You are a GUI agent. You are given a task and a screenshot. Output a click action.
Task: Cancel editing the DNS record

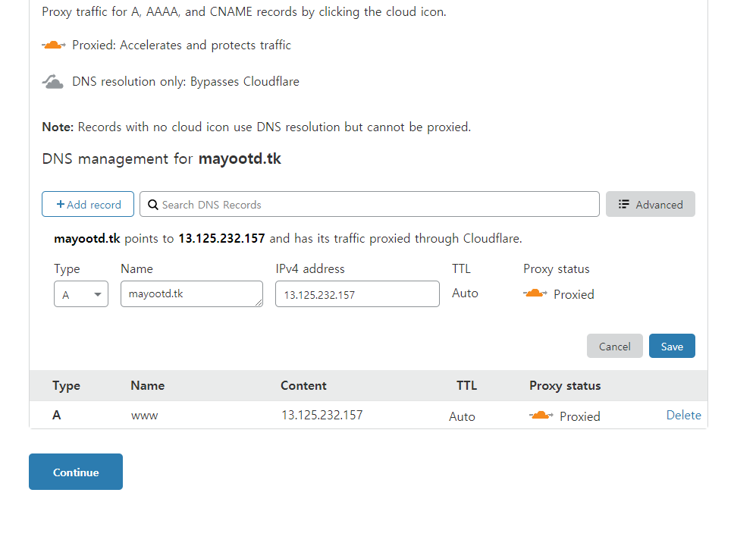[615, 346]
